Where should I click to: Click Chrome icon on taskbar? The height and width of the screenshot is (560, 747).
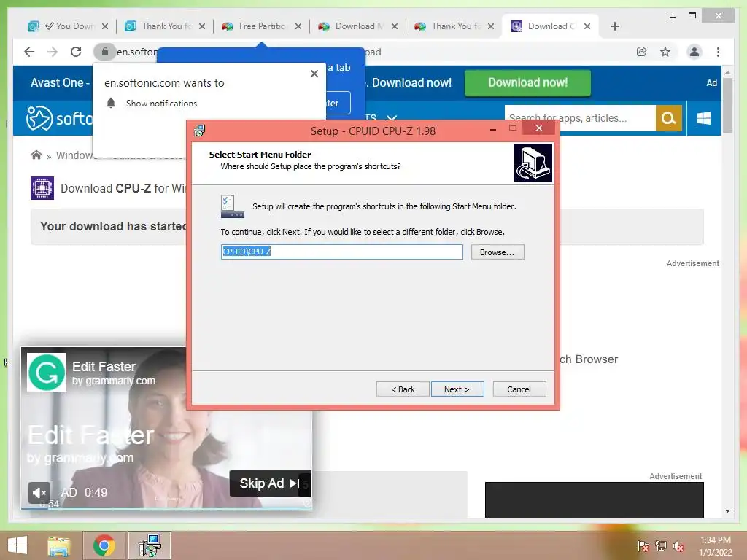tap(104, 545)
